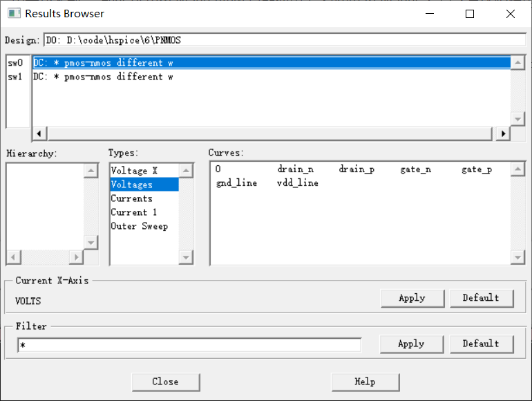Click the design list horizontal scrollbar track

[x=269, y=133]
